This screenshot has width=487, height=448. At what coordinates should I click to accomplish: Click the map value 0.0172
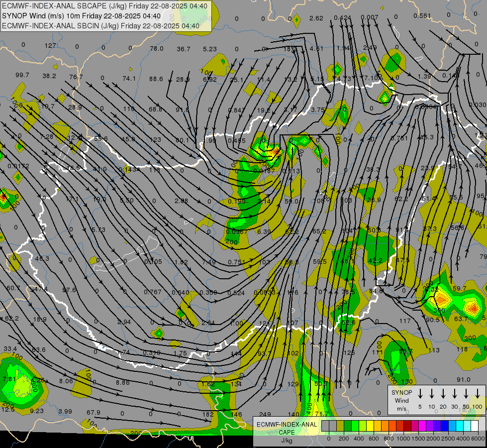(x=18, y=166)
